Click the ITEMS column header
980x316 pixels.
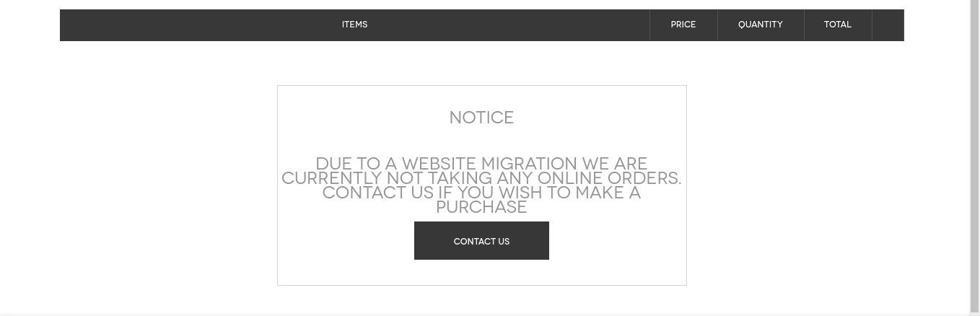point(354,25)
